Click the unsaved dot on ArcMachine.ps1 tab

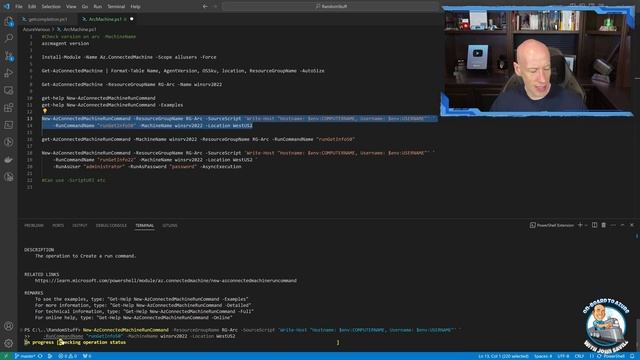click(131, 19)
